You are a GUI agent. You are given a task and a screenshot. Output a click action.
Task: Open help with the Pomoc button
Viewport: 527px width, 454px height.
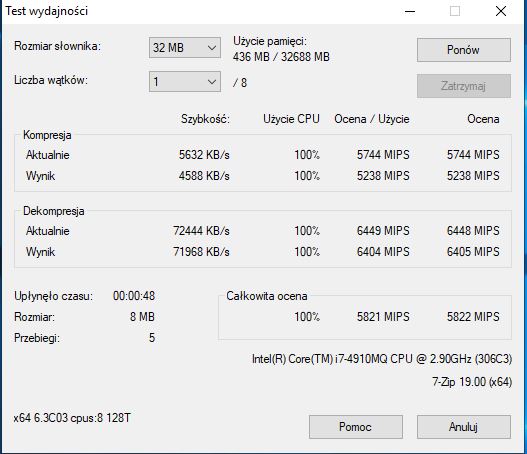(x=356, y=427)
